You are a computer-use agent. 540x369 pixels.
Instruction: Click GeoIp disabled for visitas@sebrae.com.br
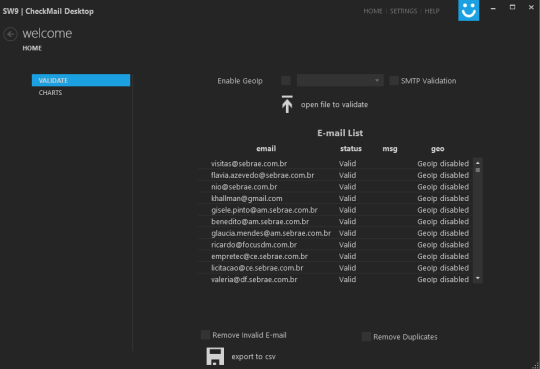click(x=443, y=164)
